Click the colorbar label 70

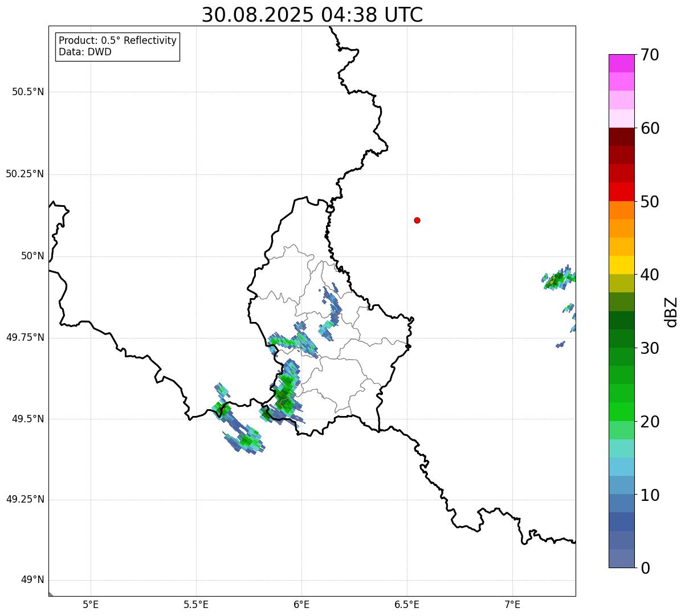650,55
